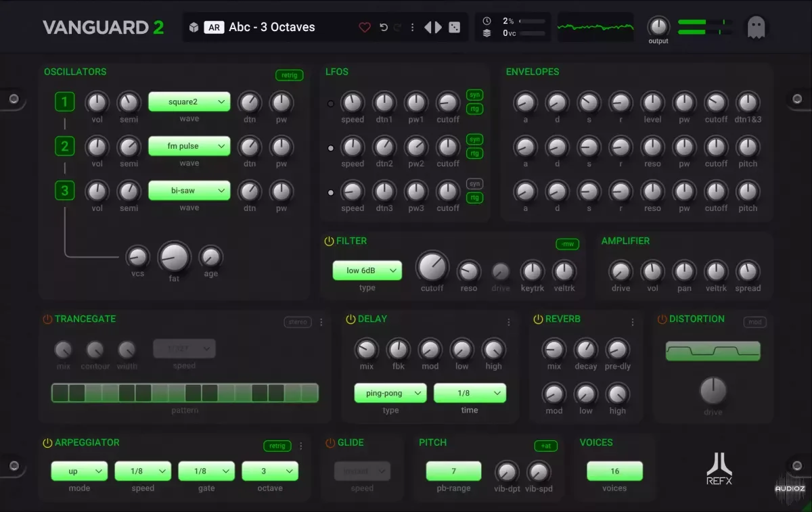
Task: Toggle oscillator 3 on/off button
Action: 65,191
